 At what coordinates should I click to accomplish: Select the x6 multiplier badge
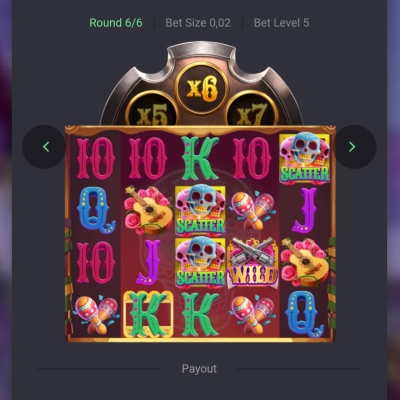pyautogui.click(x=202, y=88)
